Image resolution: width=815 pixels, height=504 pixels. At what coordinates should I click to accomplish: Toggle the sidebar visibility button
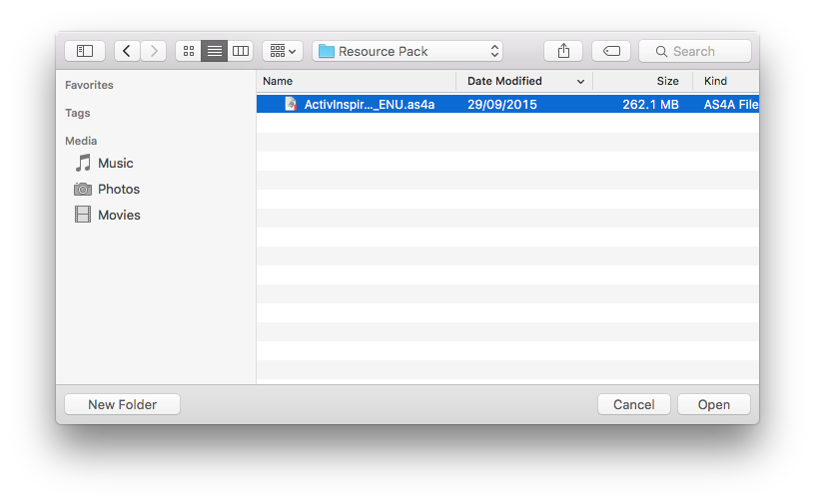[x=85, y=51]
